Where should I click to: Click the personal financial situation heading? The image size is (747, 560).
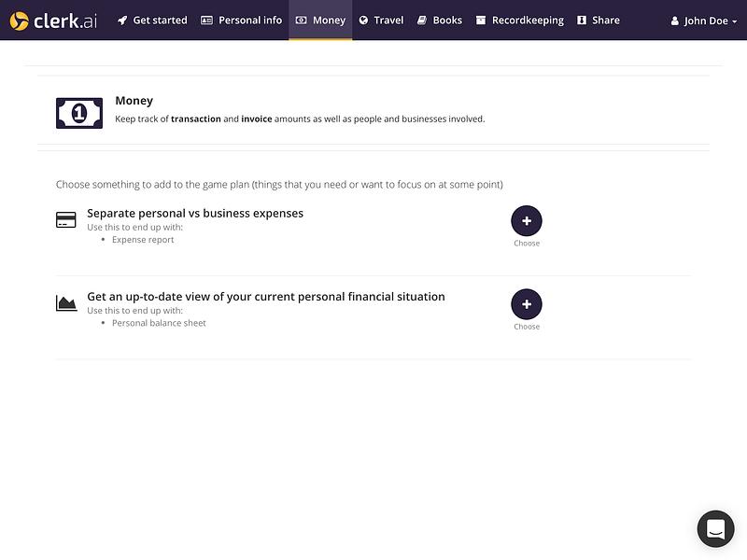(266, 296)
